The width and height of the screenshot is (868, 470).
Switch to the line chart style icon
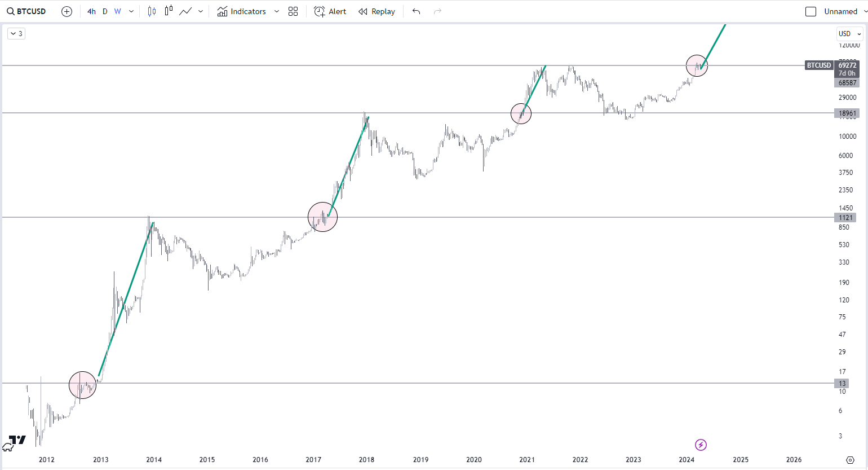pos(185,11)
